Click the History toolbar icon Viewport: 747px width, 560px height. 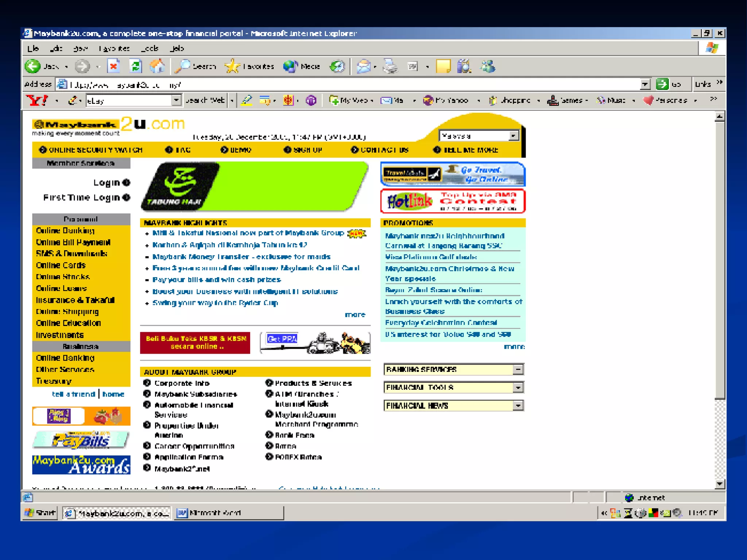click(337, 66)
